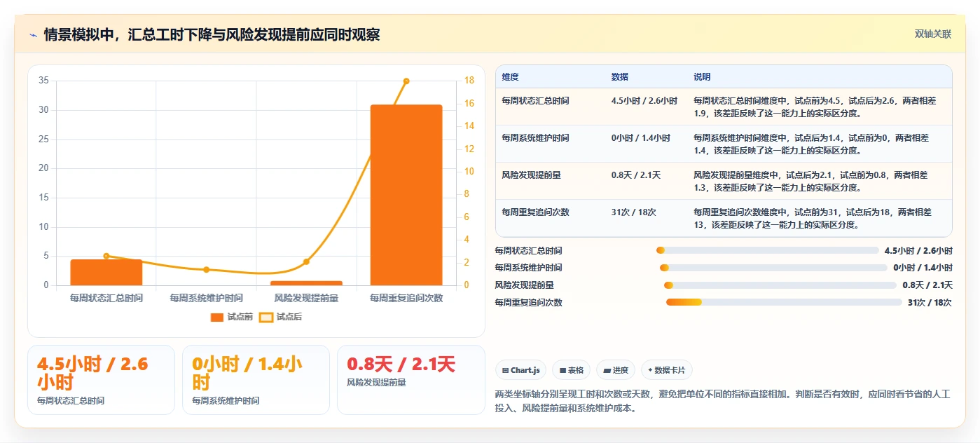The image size is (980, 443).
Task: Click table cell 4.5小时 / 2.6小时
Action: [x=644, y=101]
